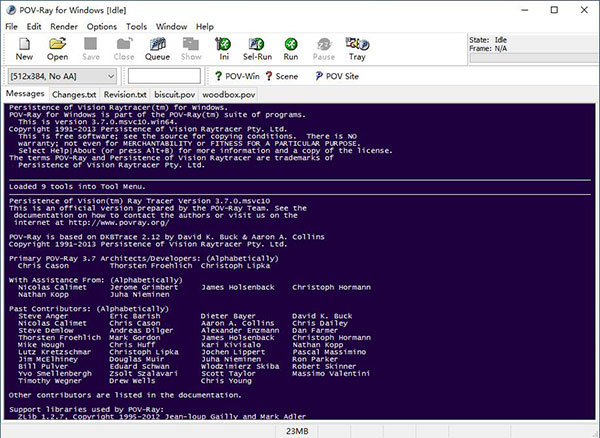The width and height of the screenshot is (600, 438).
Task: Switch to the Changes.txt tab
Action: (x=75, y=94)
